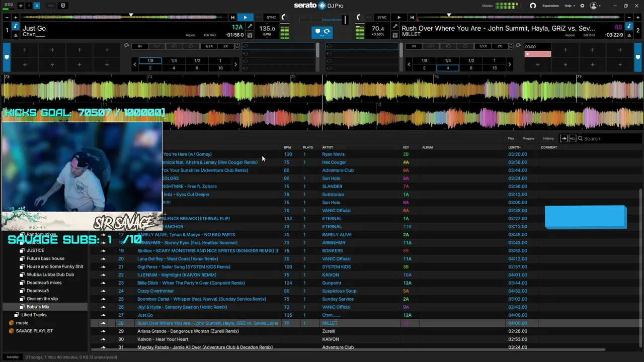Show previous loop sizes on deck 2
The width and height of the screenshot is (644, 362).
pyautogui.click(x=409, y=64)
